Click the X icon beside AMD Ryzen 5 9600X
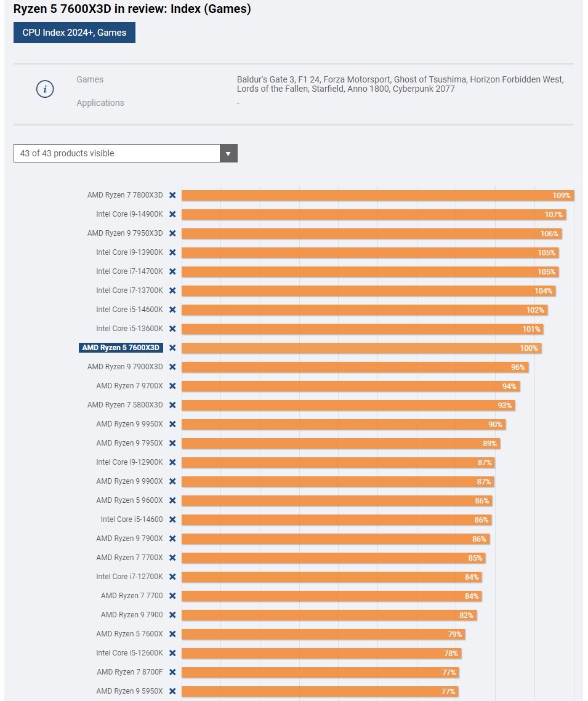 172,501
